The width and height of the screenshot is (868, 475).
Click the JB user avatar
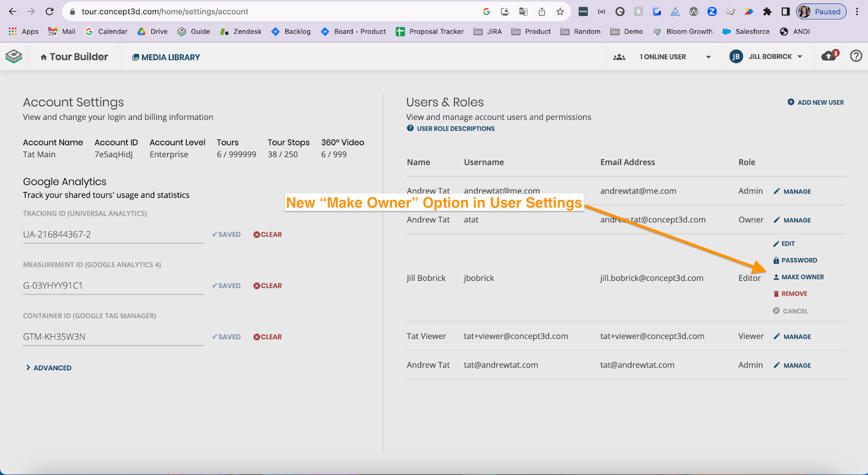pos(736,56)
